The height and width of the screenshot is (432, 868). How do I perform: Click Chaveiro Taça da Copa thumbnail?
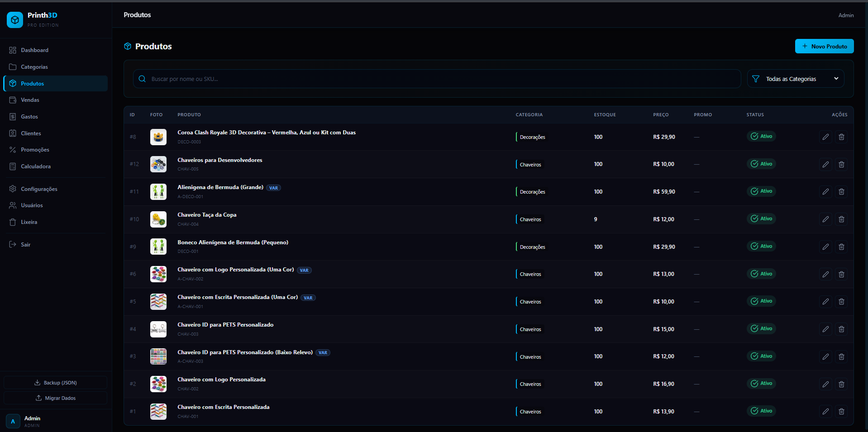[x=158, y=219]
